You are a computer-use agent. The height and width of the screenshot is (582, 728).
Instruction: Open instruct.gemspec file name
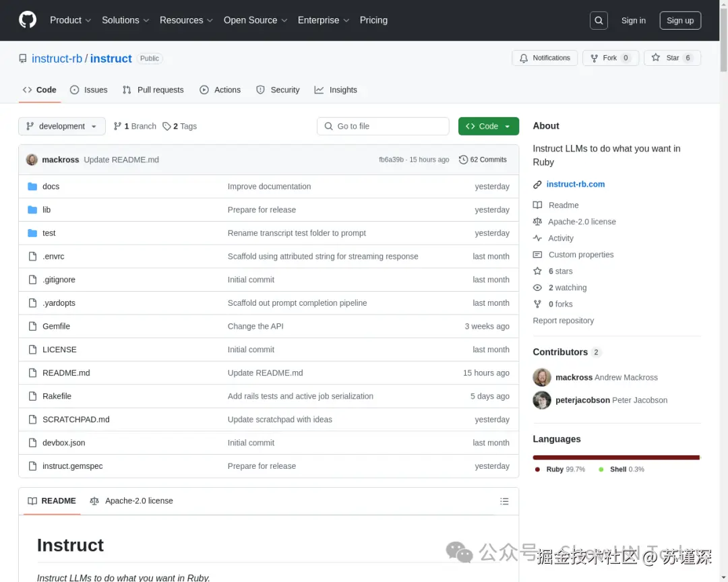[72, 465]
